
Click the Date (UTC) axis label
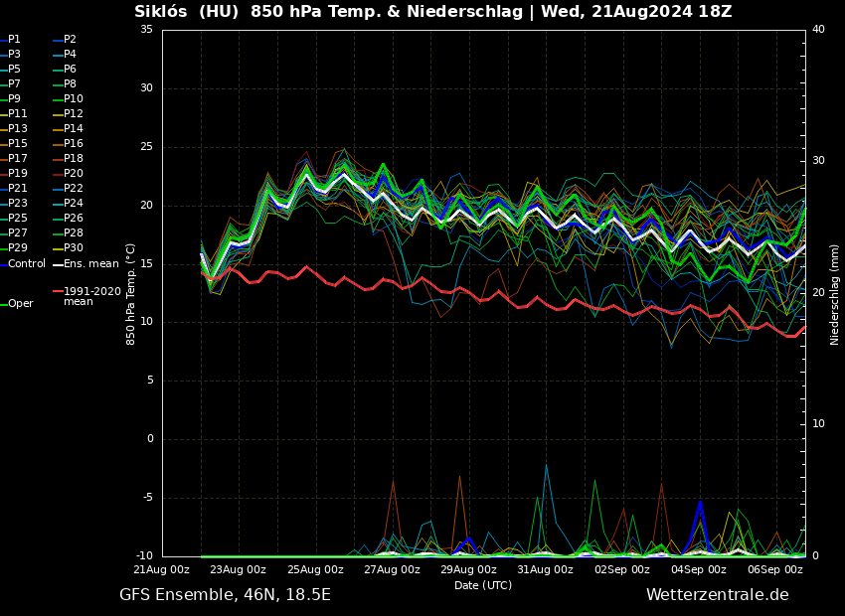(483, 585)
